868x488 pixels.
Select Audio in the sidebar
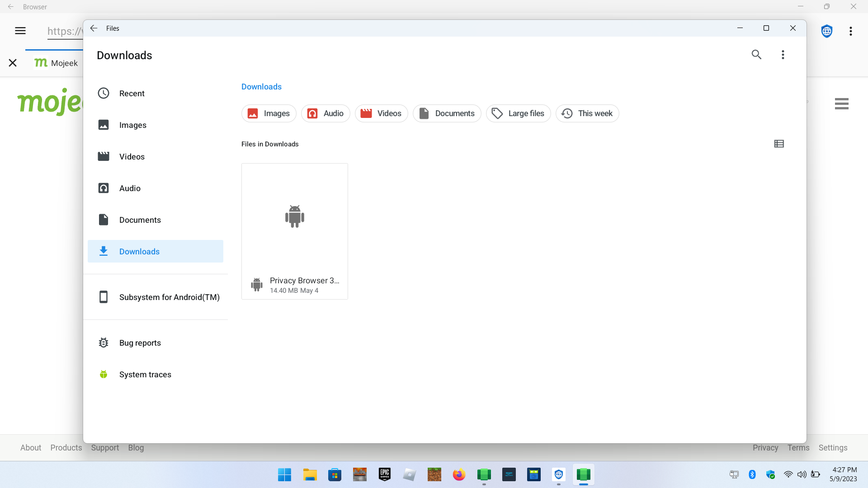156,188
